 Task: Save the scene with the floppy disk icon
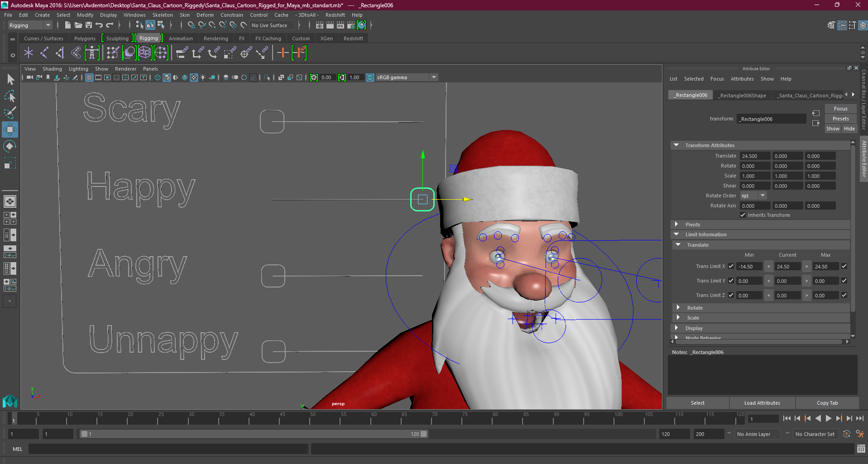pos(89,25)
